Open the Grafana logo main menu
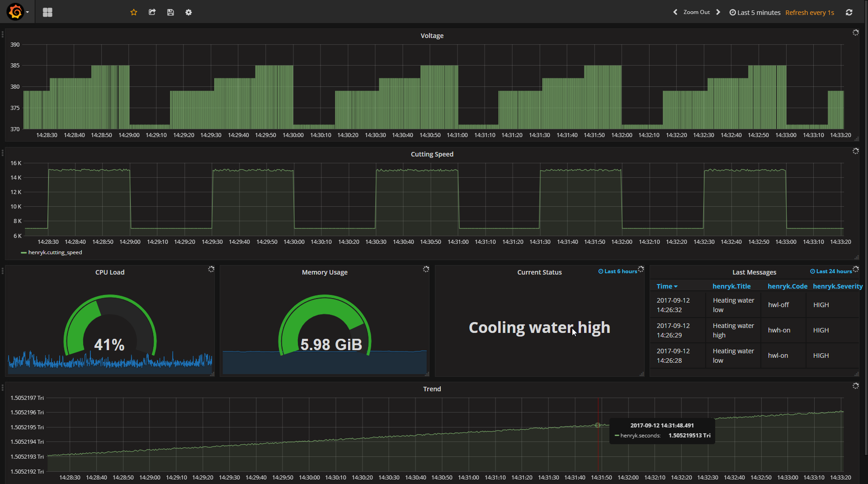 16,12
